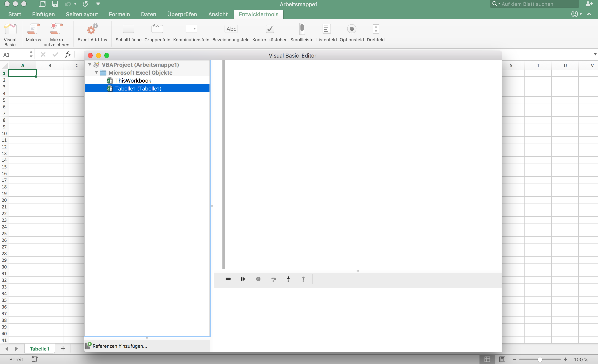Image resolution: width=598 pixels, height=364 pixels.
Task: Insert a Kontrollkästchen checkbox control
Action: pos(270,29)
